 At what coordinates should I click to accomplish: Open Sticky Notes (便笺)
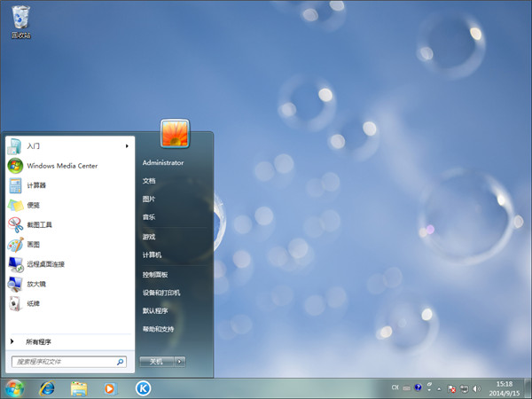click(x=33, y=205)
